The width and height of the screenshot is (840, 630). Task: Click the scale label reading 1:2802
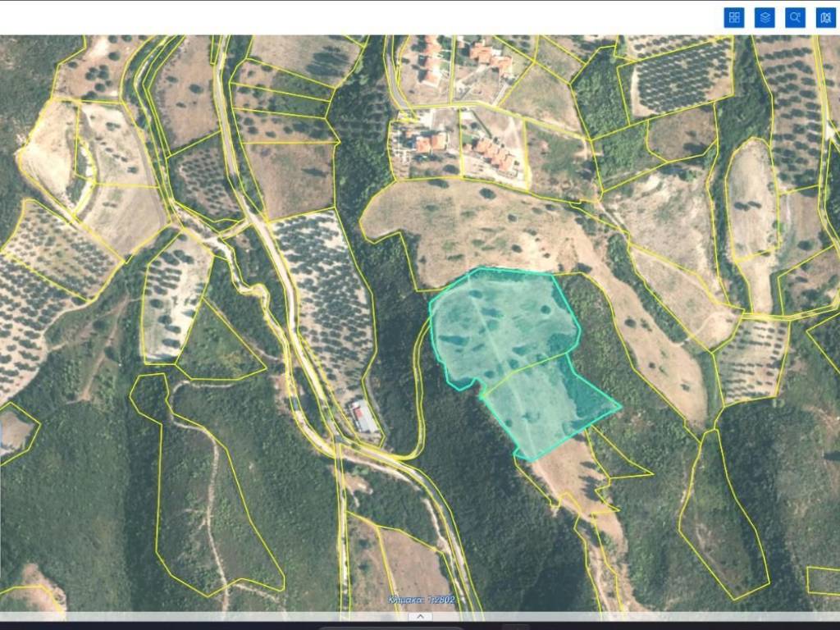click(422, 600)
